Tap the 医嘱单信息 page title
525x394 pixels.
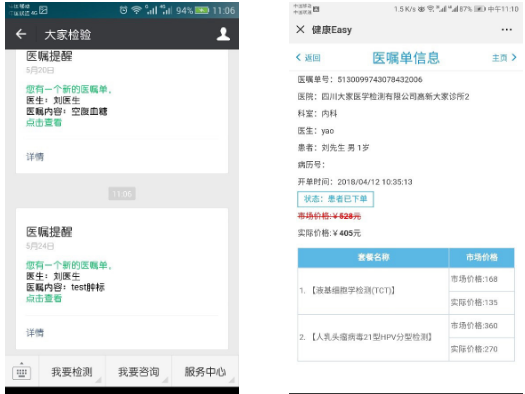point(406,58)
